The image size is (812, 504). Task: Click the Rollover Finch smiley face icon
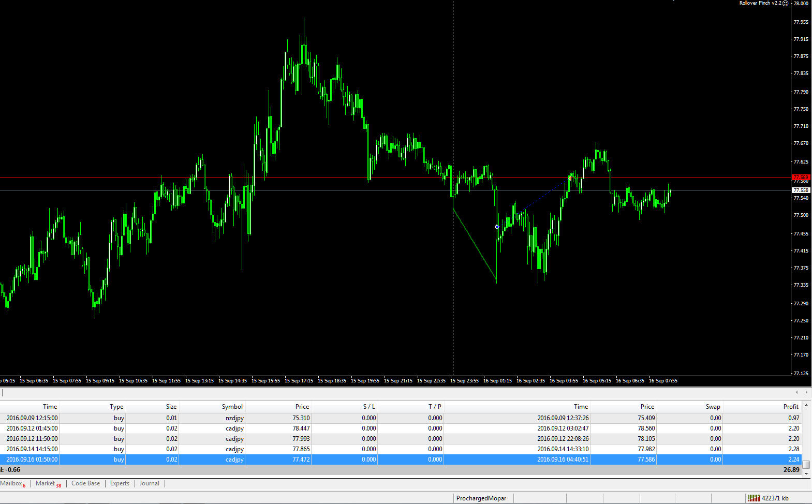coord(785,3)
